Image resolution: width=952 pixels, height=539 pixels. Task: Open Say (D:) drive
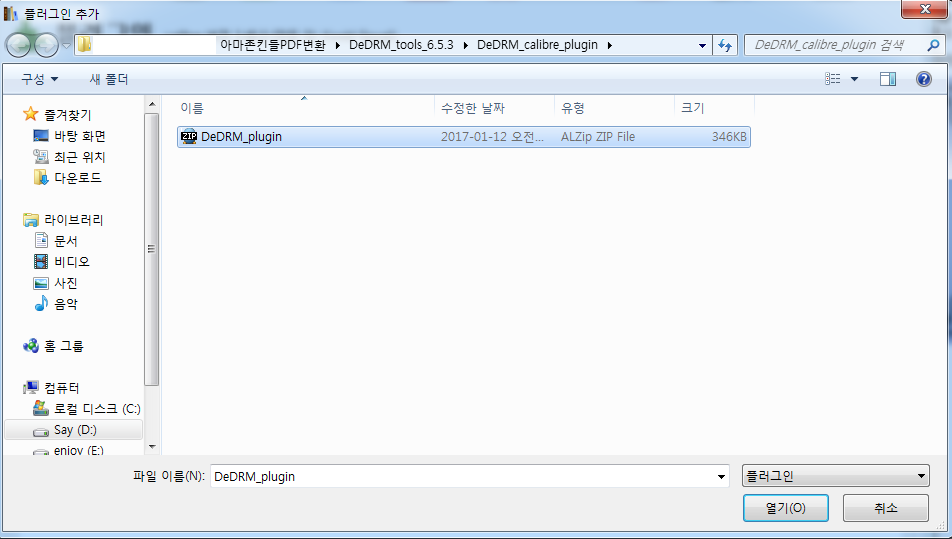pyautogui.click(x=75, y=430)
